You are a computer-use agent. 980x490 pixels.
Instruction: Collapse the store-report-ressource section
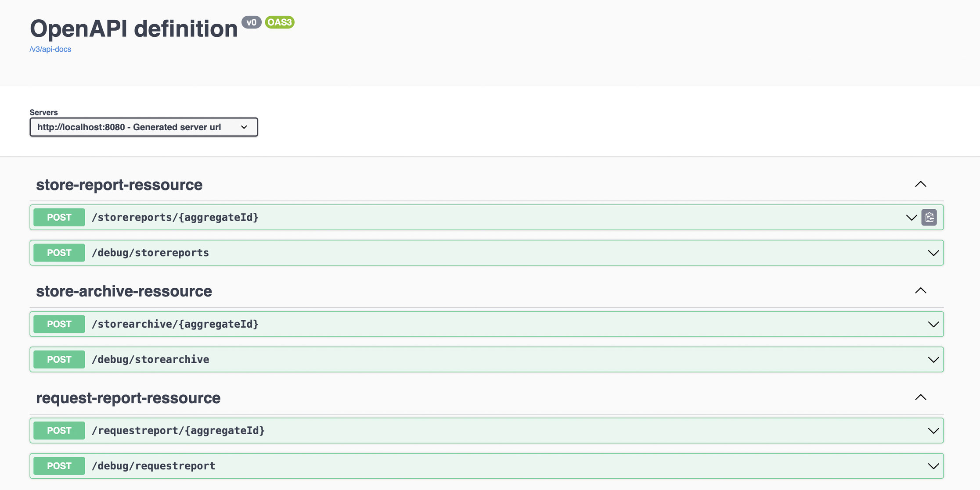point(920,184)
